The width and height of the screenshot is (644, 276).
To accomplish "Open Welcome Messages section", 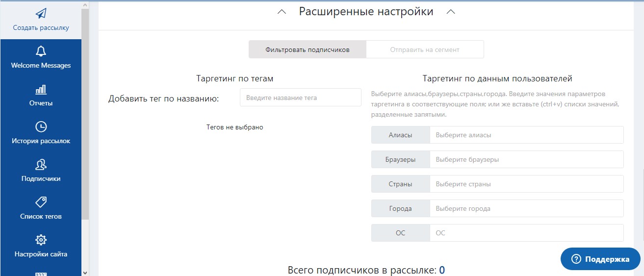I will click(41, 58).
